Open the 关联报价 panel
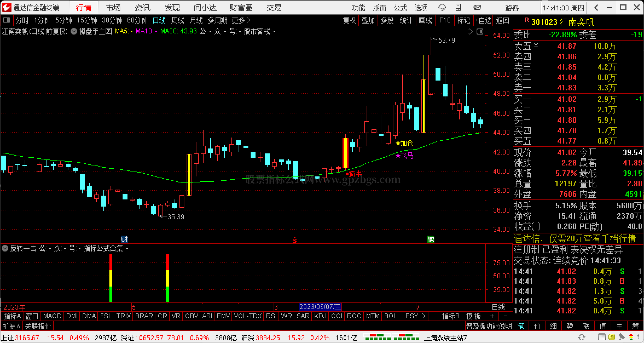The height and width of the screenshot is (343, 644). [x=38, y=326]
